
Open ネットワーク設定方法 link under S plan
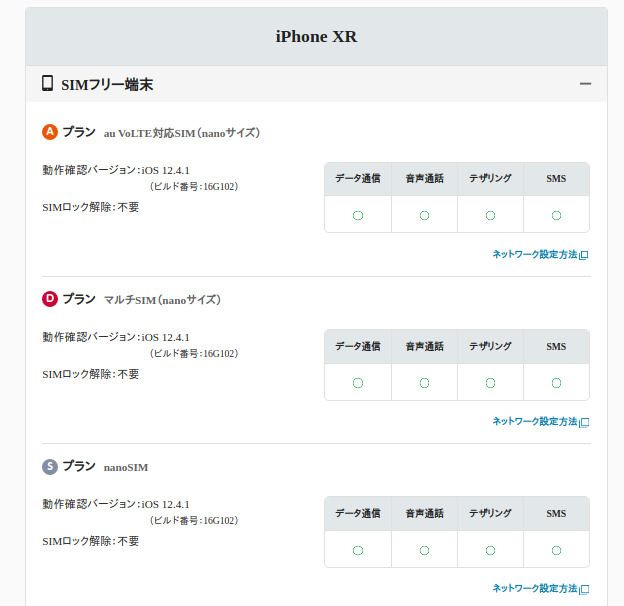point(535,589)
